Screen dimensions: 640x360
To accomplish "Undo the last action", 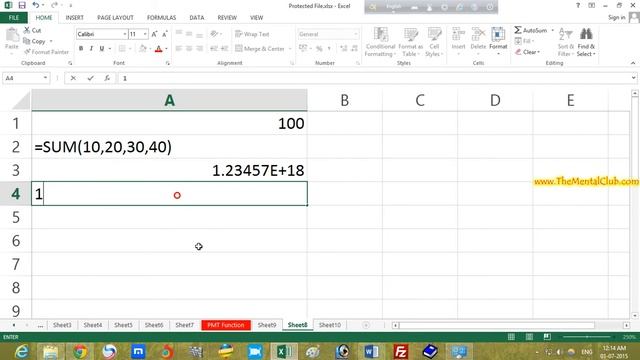I will point(36,5).
